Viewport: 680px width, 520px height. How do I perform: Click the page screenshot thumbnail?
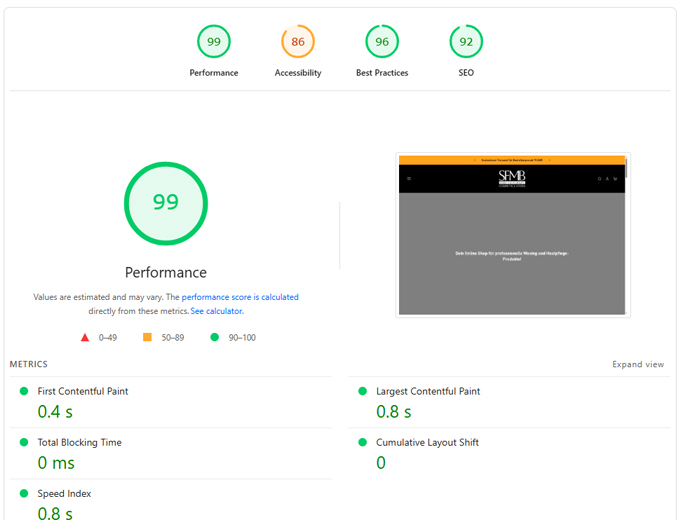512,235
